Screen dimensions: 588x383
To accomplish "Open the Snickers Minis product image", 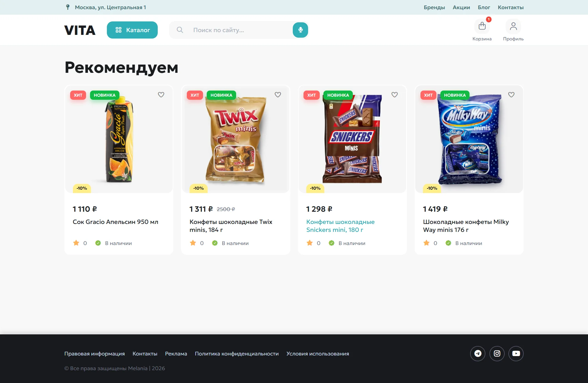I will [352, 139].
